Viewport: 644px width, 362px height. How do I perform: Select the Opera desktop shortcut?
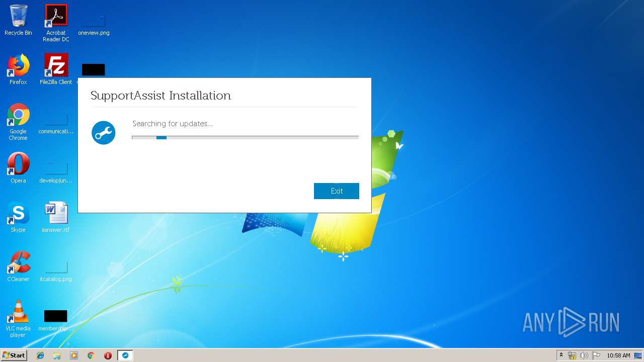[x=18, y=168]
